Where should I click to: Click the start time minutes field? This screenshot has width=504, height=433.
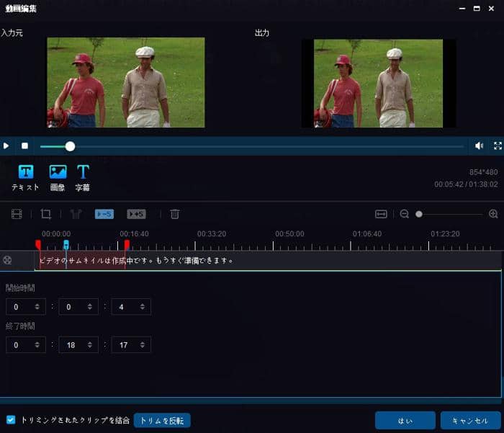(x=78, y=307)
